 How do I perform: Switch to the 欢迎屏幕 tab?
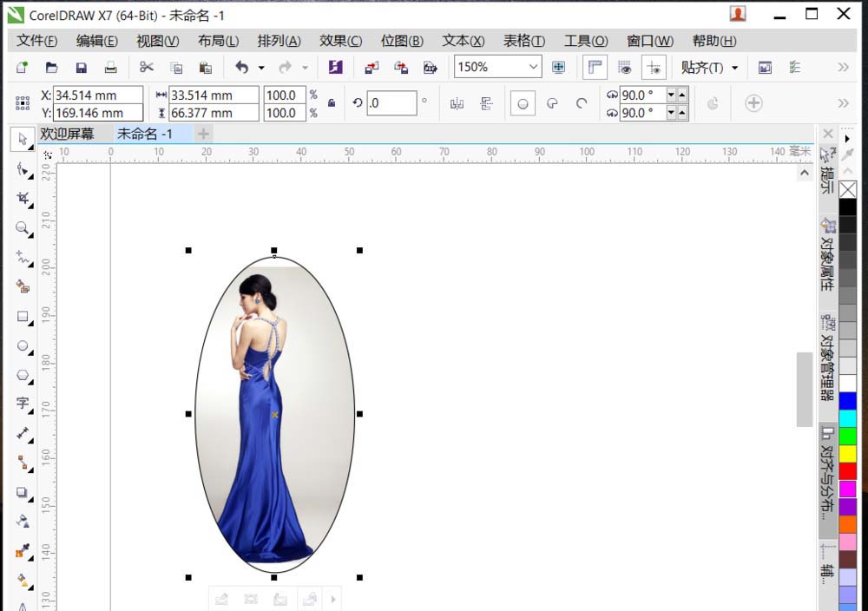[x=68, y=134]
